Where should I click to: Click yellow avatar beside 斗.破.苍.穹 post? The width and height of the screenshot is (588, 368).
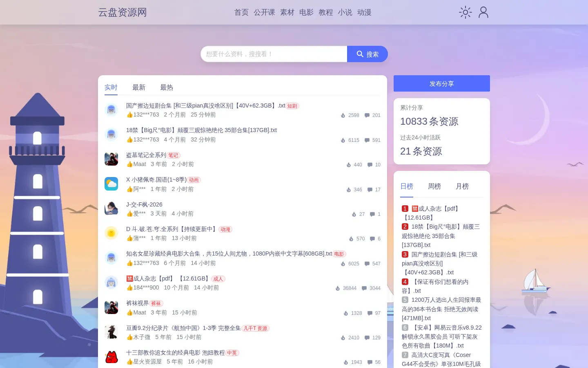point(111,233)
